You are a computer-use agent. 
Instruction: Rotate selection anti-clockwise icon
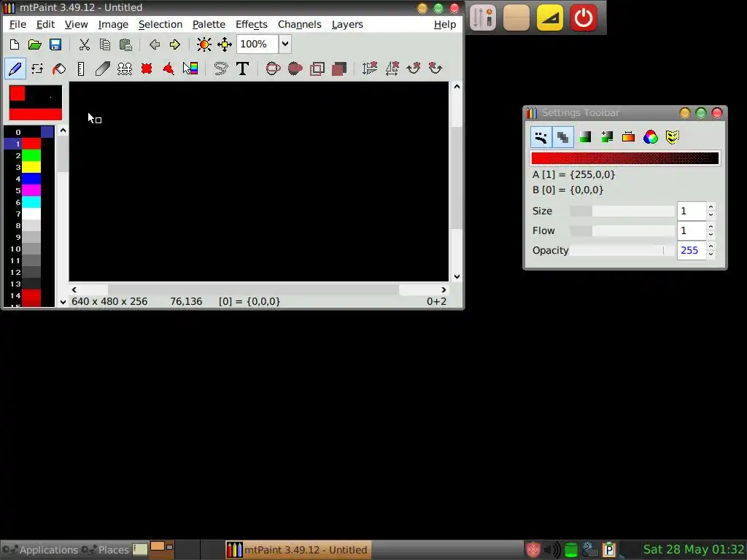tap(435, 69)
